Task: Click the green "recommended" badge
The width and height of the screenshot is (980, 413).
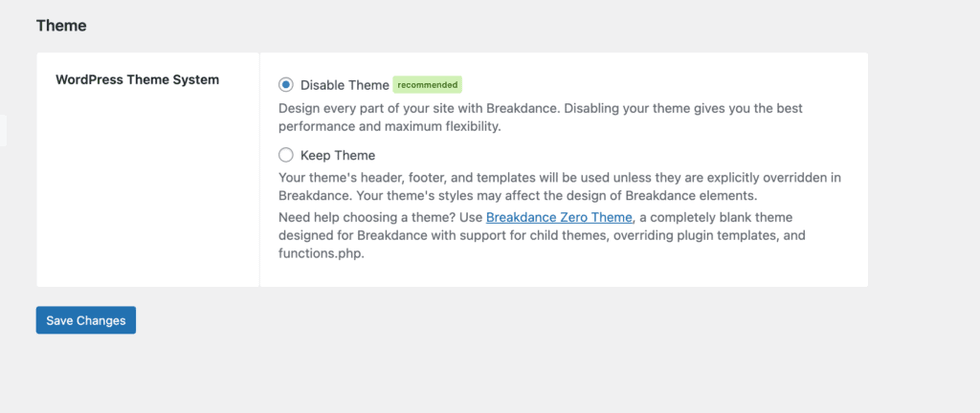Action: pos(428,85)
